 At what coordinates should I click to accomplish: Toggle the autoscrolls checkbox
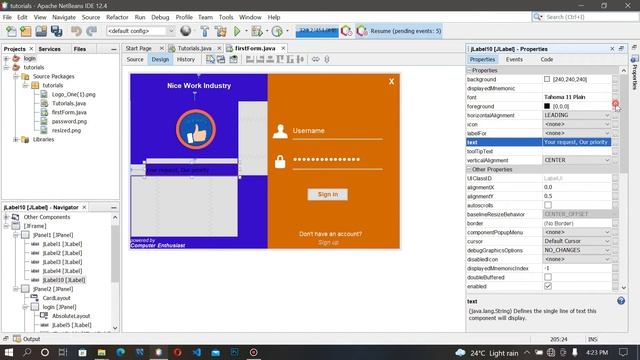point(548,205)
